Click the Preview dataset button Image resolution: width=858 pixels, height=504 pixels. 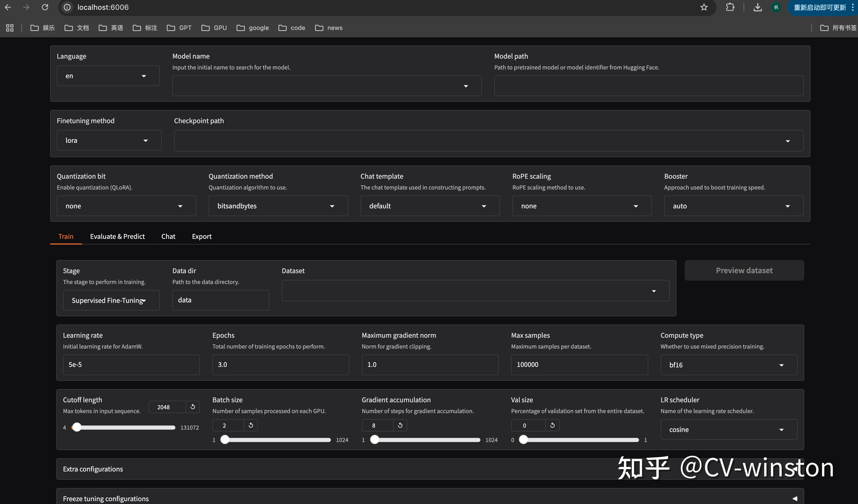[x=744, y=271]
